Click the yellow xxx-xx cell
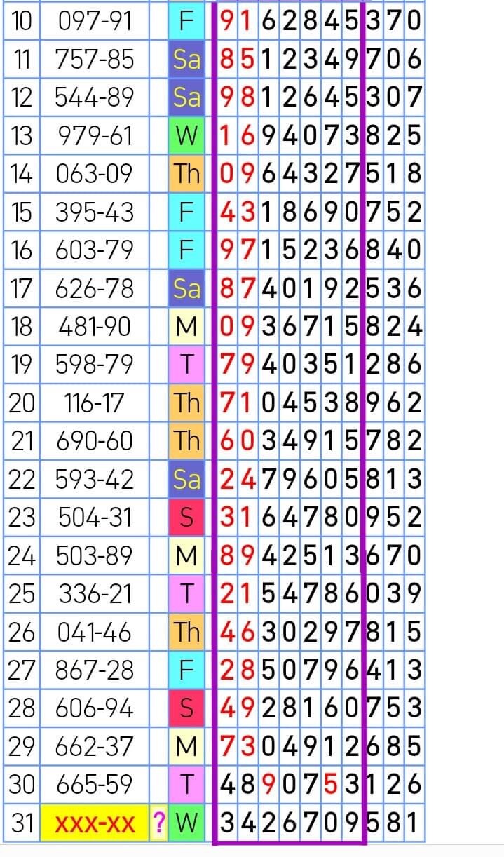This screenshot has height=857, width=504. (x=95, y=822)
